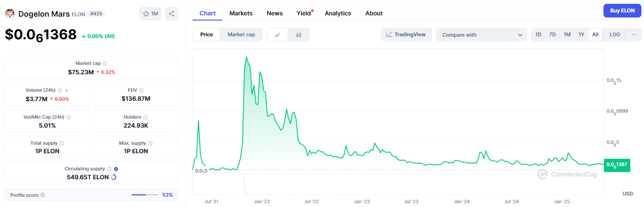Open the share button

[172, 14]
